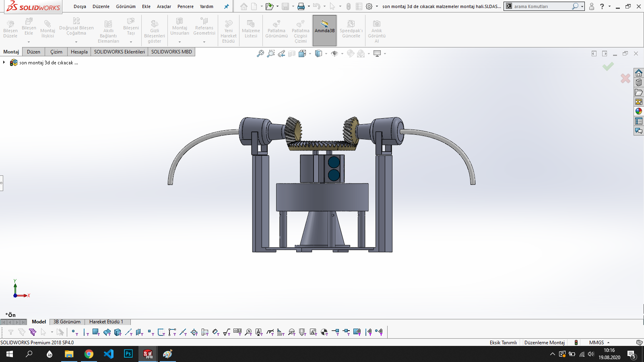Click the highlighted Anında3B ribbon button
This screenshot has width=644, height=362.
(x=325, y=31)
